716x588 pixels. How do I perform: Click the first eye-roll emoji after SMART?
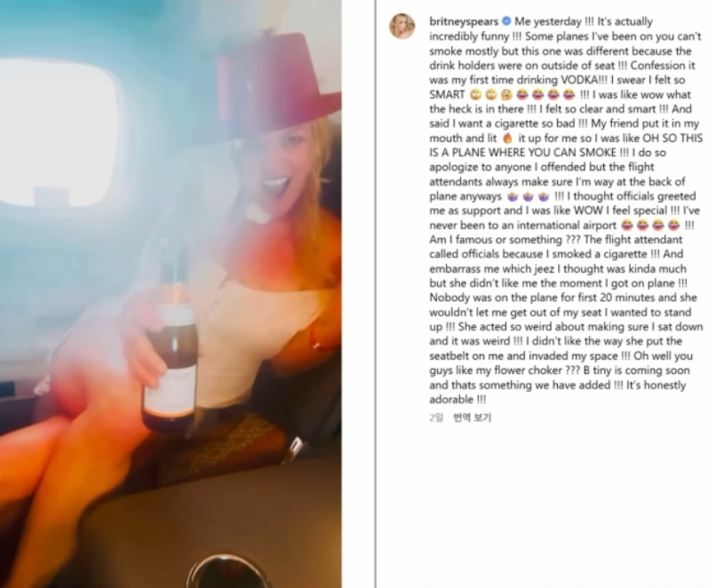475,94
